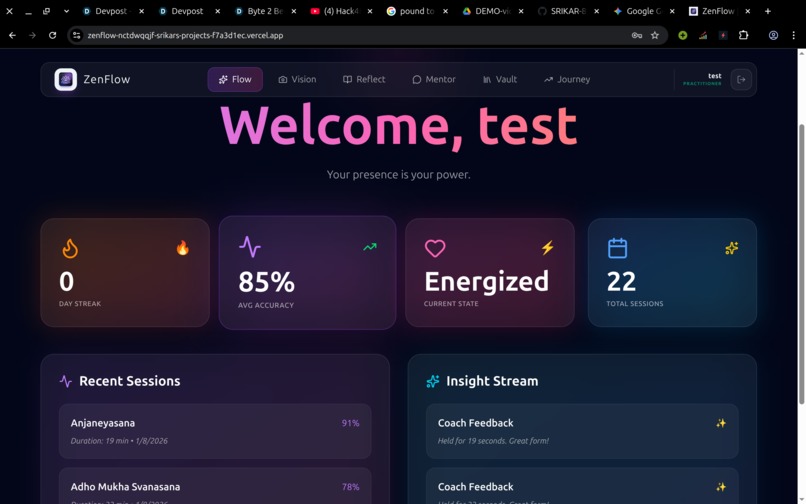Click the yellow sparkles icon in Total Sessions card
Screen dimensions: 806x504
731,248
